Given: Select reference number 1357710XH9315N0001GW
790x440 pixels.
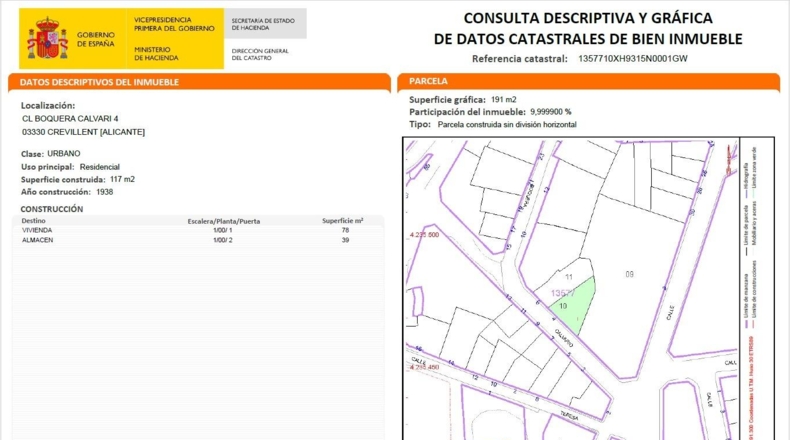Looking at the screenshot, I should coord(633,58).
